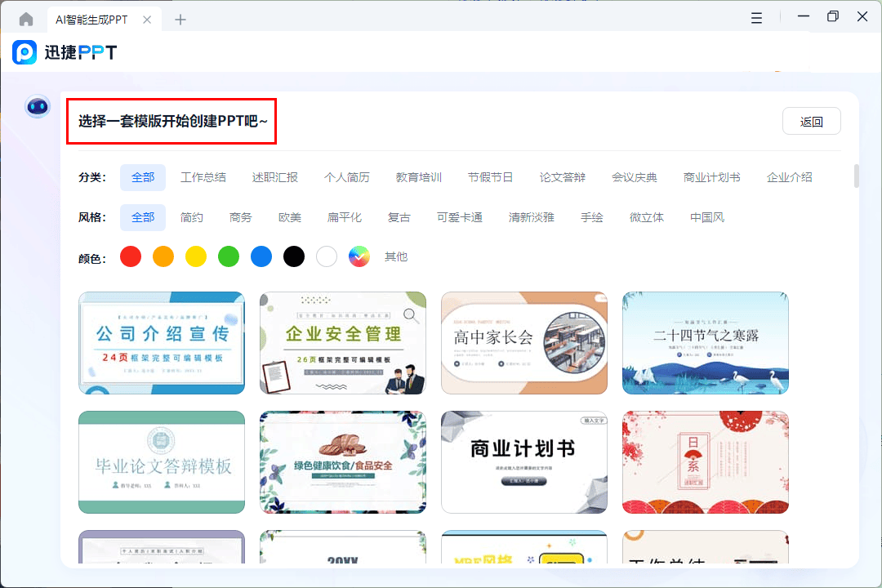The height and width of the screenshot is (588, 882).
Task: Select 全部 in the 分类 row
Action: [x=143, y=178]
